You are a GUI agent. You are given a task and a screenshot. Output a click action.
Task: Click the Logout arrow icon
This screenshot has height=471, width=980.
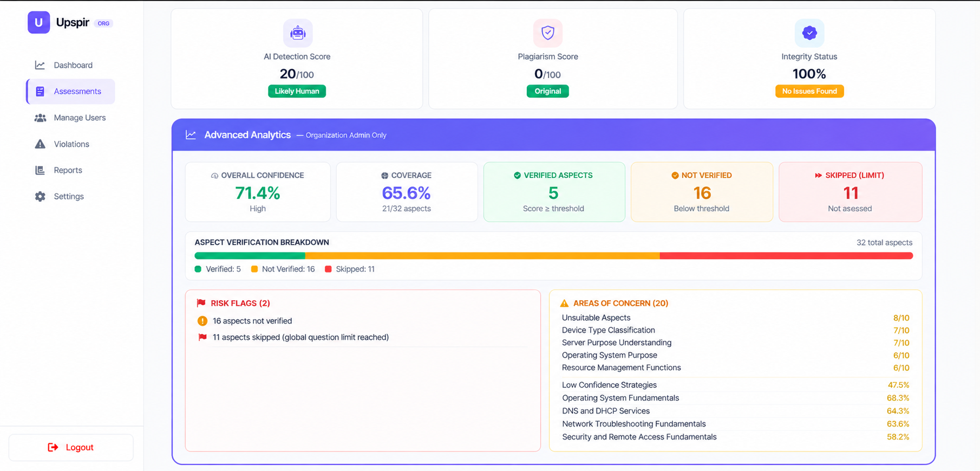[x=53, y=447]
